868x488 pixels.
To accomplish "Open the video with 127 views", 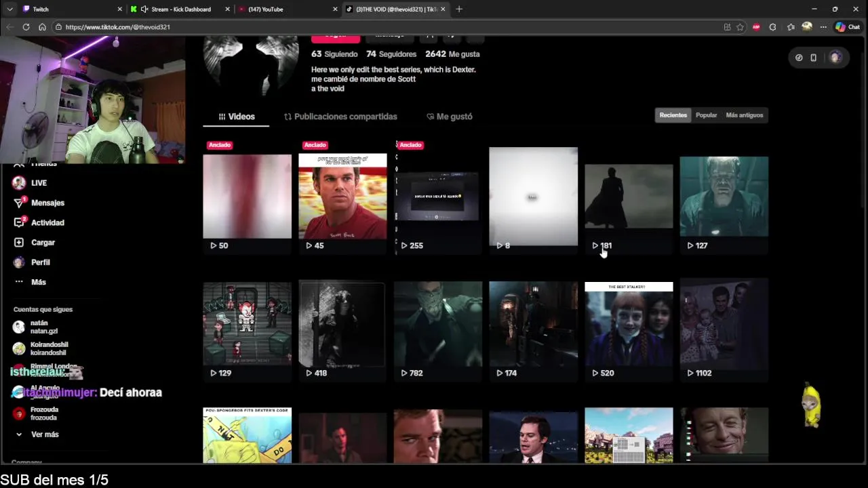I will [724, 197].
